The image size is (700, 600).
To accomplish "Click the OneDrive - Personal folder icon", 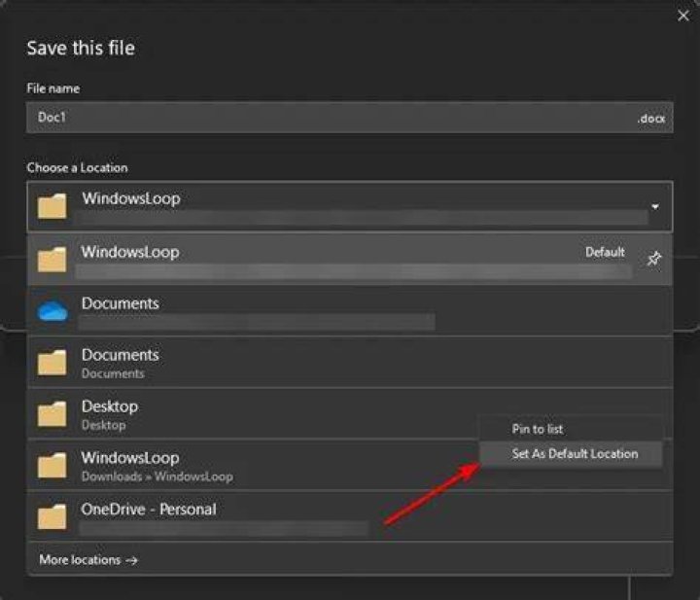I will coord(52,516).
